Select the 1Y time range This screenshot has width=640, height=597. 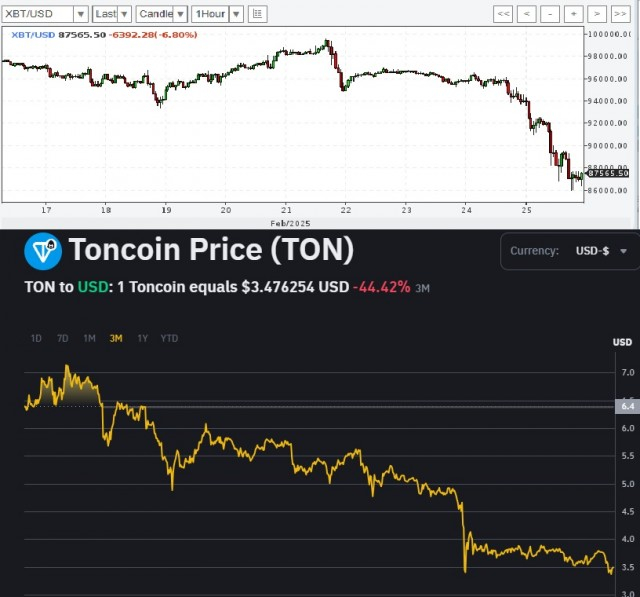[x=143, y=338]
